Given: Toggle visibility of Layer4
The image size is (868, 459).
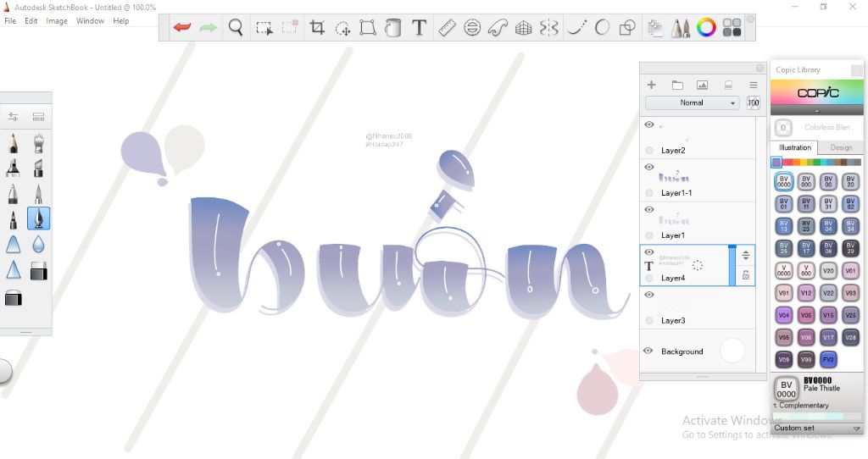Looking at the screenshot, I should pos(649,252).
